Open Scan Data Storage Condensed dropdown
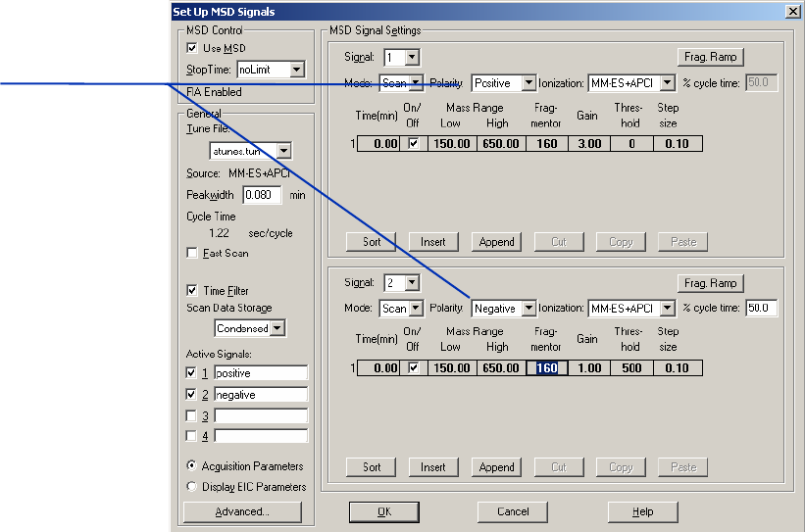805x532 pixels. point(277,328)
